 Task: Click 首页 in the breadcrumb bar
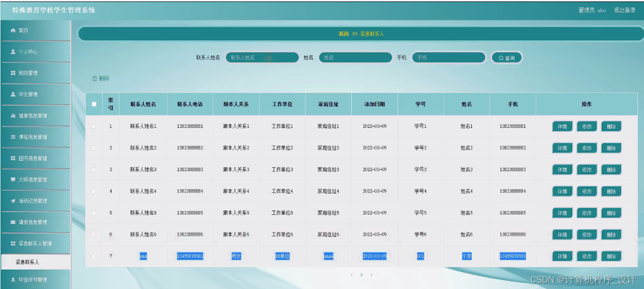tap(344, 34)
